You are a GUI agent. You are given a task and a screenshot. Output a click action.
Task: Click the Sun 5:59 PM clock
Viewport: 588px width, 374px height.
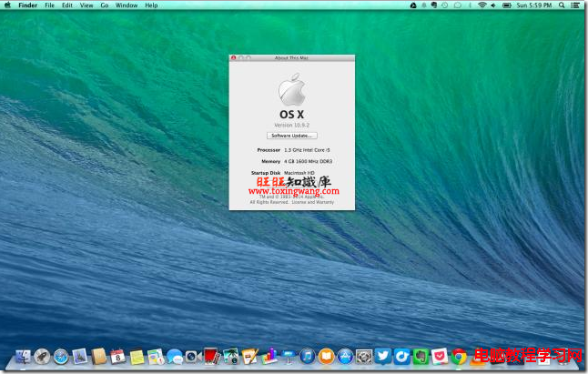(x=534, y=5)
